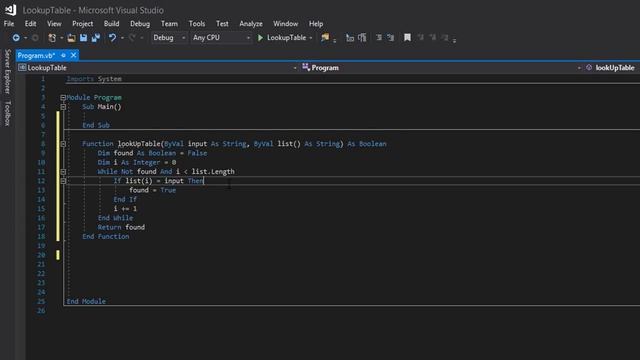This screenshot has height=360, width=640.
Task: Open the Server Explorer side panel
Action: 7,71
